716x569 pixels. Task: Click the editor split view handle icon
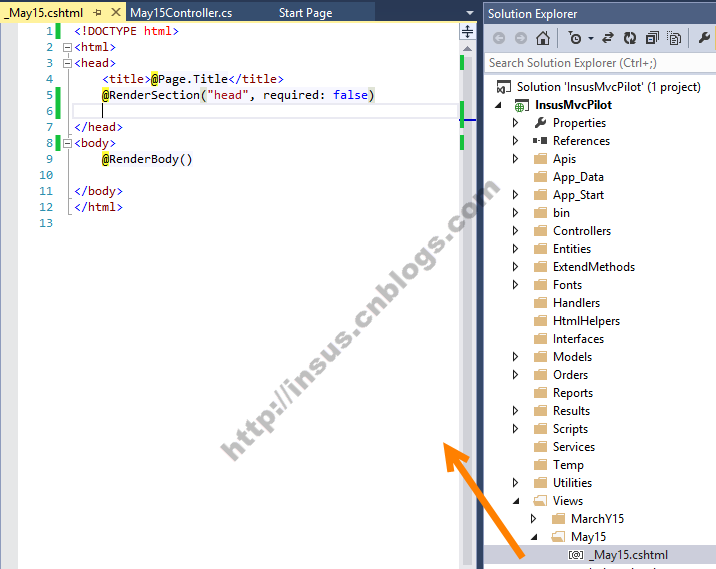coord(468,32)
